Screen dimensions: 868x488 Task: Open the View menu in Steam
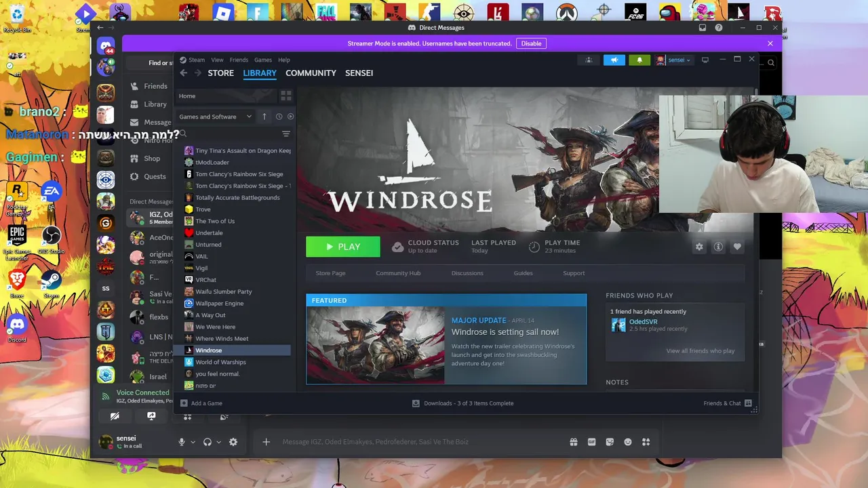(x=217, y=60)
